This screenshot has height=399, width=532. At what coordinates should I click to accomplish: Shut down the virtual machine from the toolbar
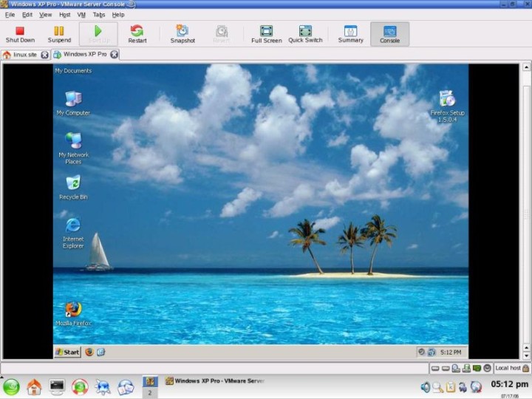20,35
